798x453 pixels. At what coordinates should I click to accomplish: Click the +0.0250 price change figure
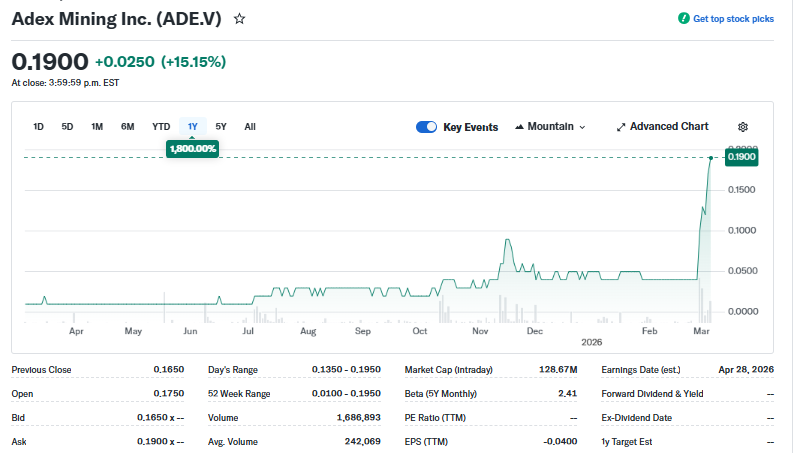pos(125,62)
